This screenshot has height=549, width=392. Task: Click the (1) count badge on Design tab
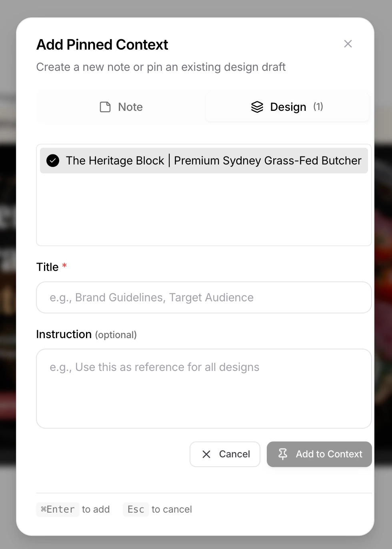point(318,107)
